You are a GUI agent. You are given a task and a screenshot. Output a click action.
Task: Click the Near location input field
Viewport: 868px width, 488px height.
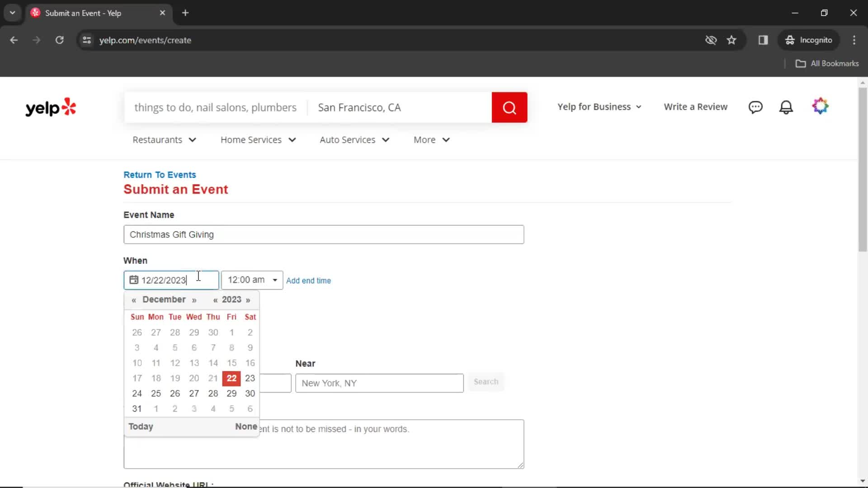point(379,383)
